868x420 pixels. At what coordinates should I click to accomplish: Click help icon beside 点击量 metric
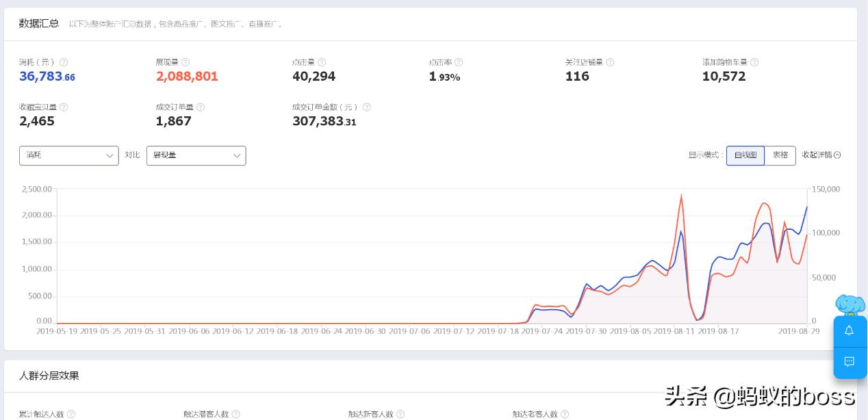[322, 62]
